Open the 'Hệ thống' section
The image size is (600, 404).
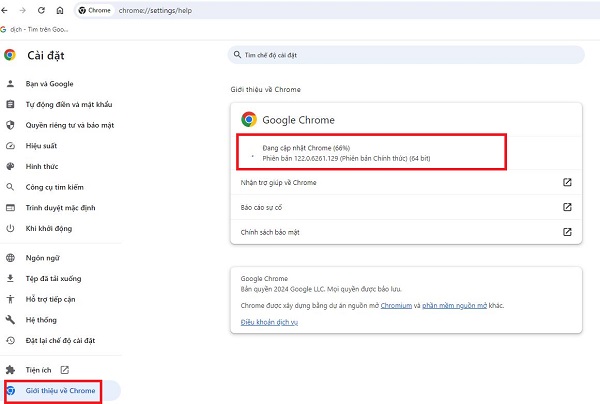(41, 320)
